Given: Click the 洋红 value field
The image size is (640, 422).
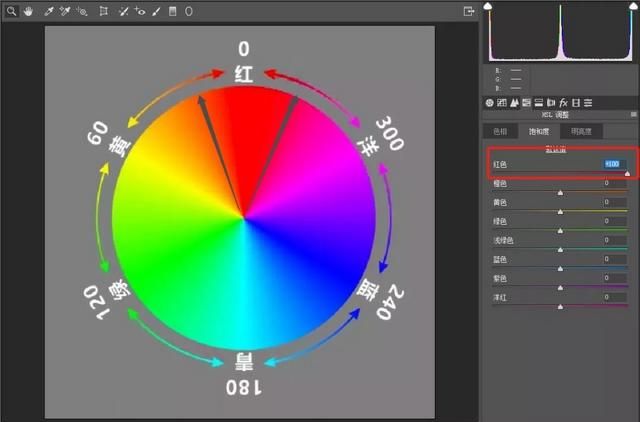Looking at the screenshot, I should (x=615, y=297).
